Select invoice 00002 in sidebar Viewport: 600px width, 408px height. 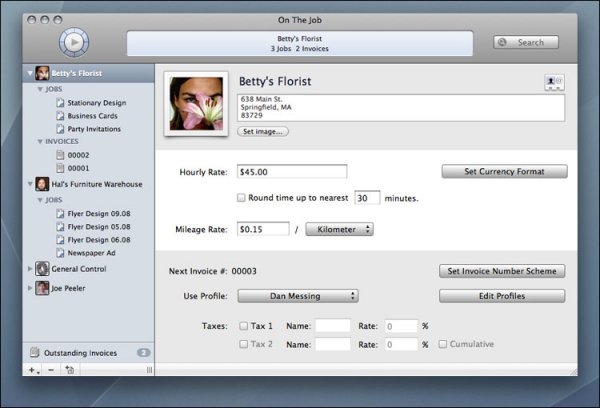78,155
